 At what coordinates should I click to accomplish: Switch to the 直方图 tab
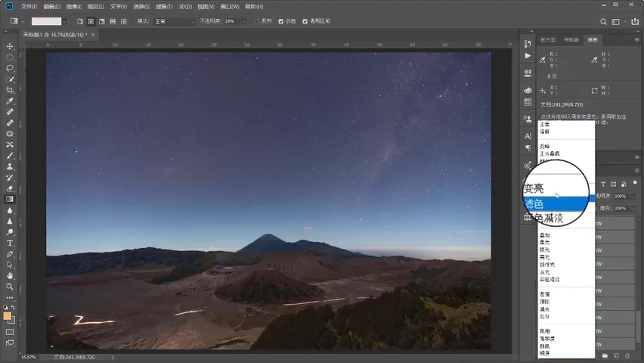point(547,40)
